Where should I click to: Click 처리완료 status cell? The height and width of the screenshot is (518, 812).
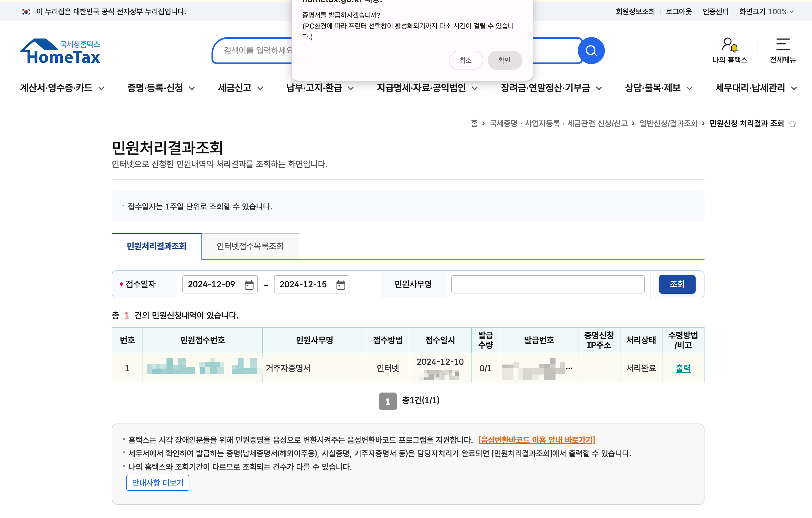click(641, 368)
